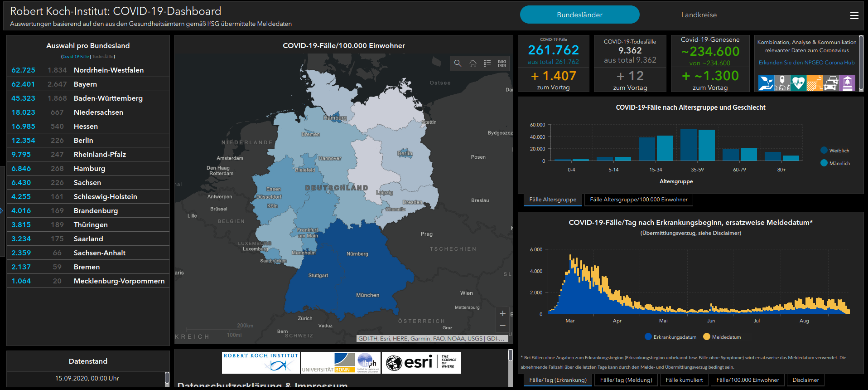
Task: Show the map legend
Action: click(487, 63)
